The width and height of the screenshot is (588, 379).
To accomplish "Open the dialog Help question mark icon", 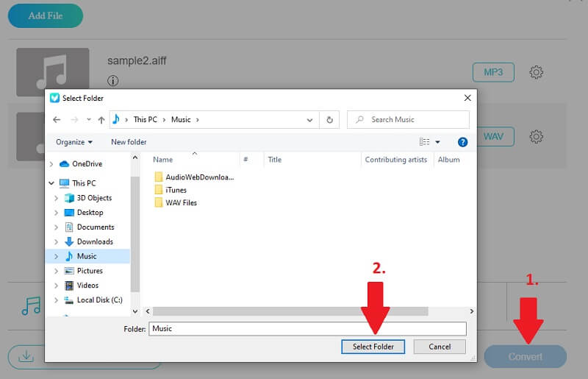I will coord(462,142).
